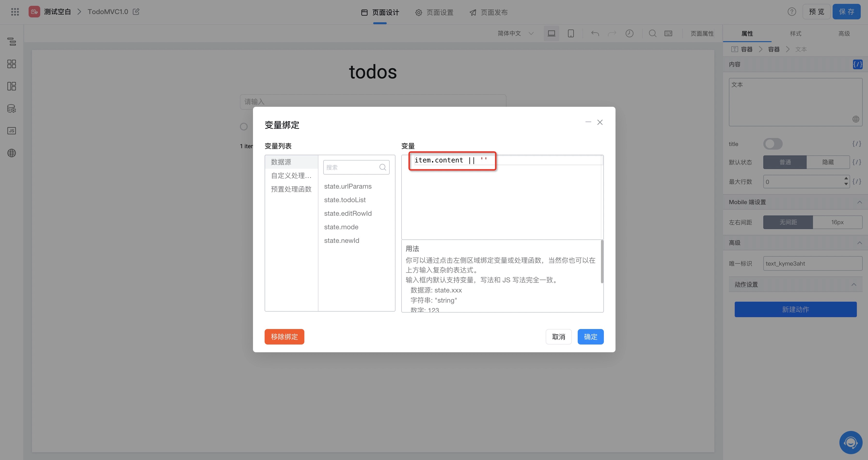
Task: Switch to the 样式 tab
Action: pyautogui.click(x=796, y=33)
